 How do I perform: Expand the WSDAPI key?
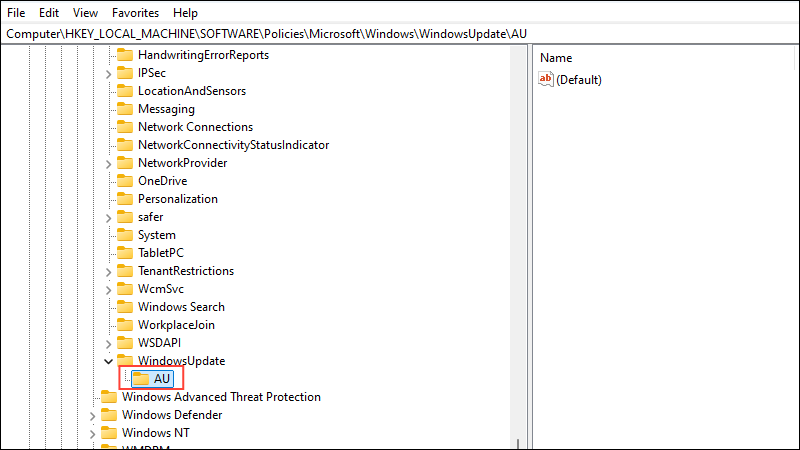point(108,344)
